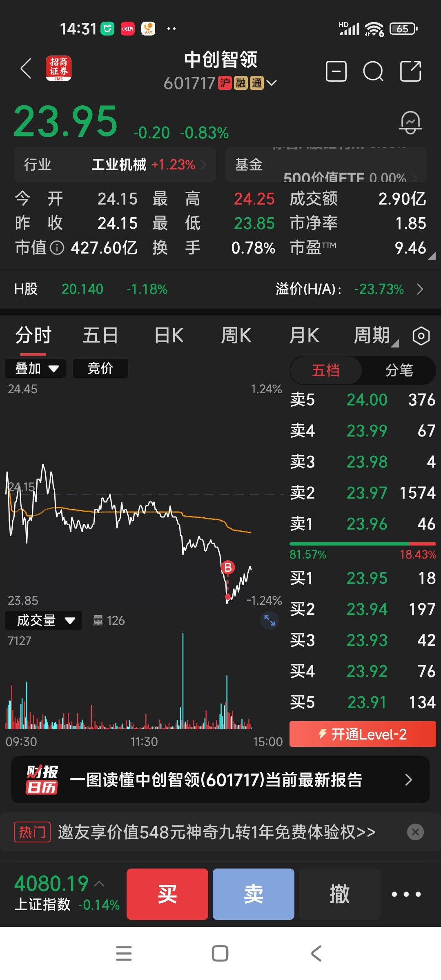Select 买3 price 23.93 row
The height and width of the screenshot is (980, 441).
point(363,640)
